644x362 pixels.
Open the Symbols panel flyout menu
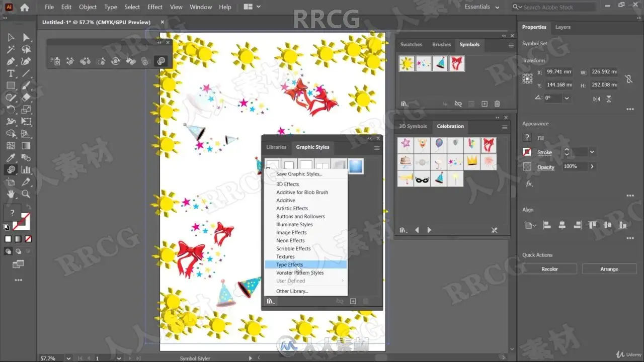pyautogui.click(x=511, y=45)
